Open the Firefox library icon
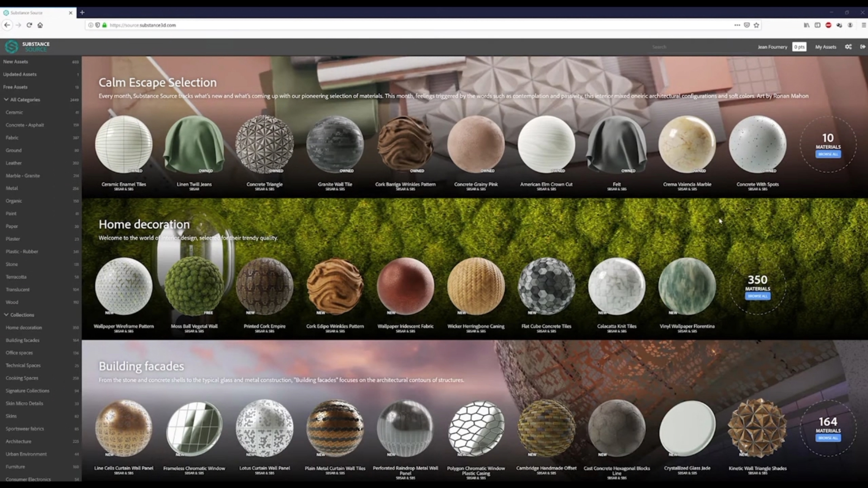The image size is (868, 488). click(x=807, y=25)
